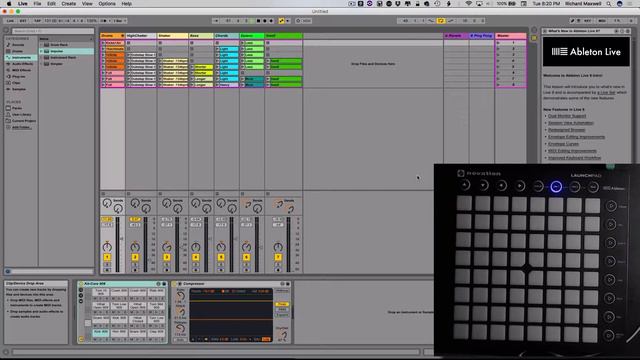The image size is (640, 360).
Task: Toggle the Computer MIDI Keyboard icon
Action: coord(579,20)
